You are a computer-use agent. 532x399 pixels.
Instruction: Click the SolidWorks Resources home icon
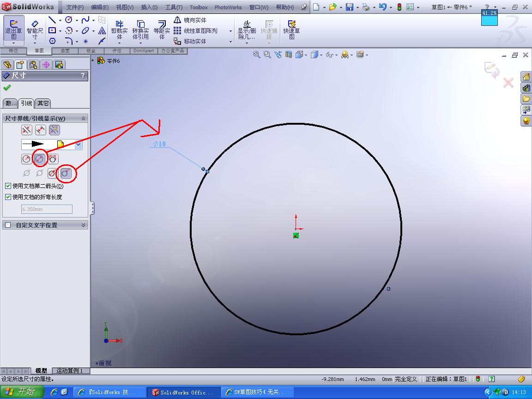click(526, 77)
